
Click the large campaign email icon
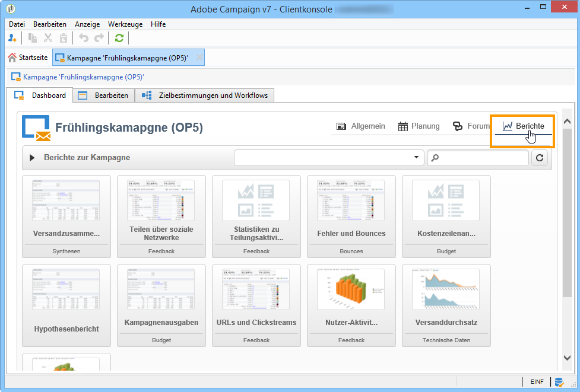36,128
